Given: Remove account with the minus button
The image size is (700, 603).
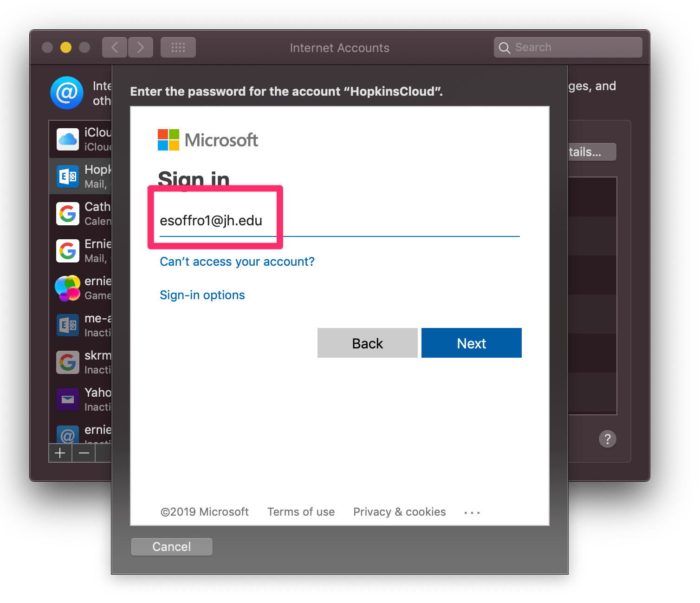Looking at the screenshot, I should [x=84, y=453].
